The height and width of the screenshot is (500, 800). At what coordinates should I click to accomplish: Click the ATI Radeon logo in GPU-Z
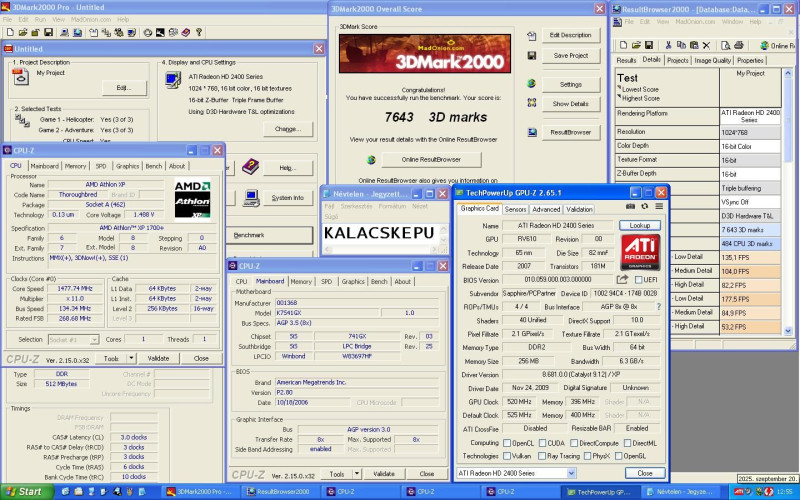tap(640, 253)
